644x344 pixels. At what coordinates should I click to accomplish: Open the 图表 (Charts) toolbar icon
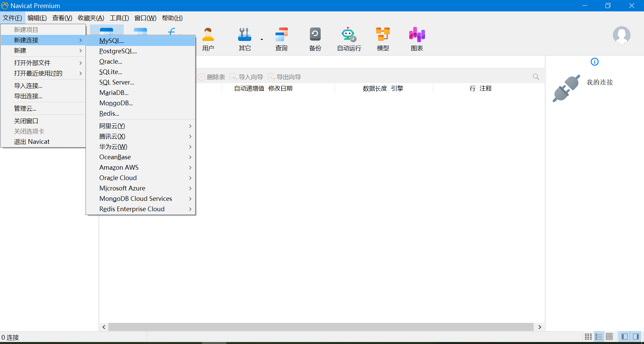pyautogui.click(x=417, y=39)
